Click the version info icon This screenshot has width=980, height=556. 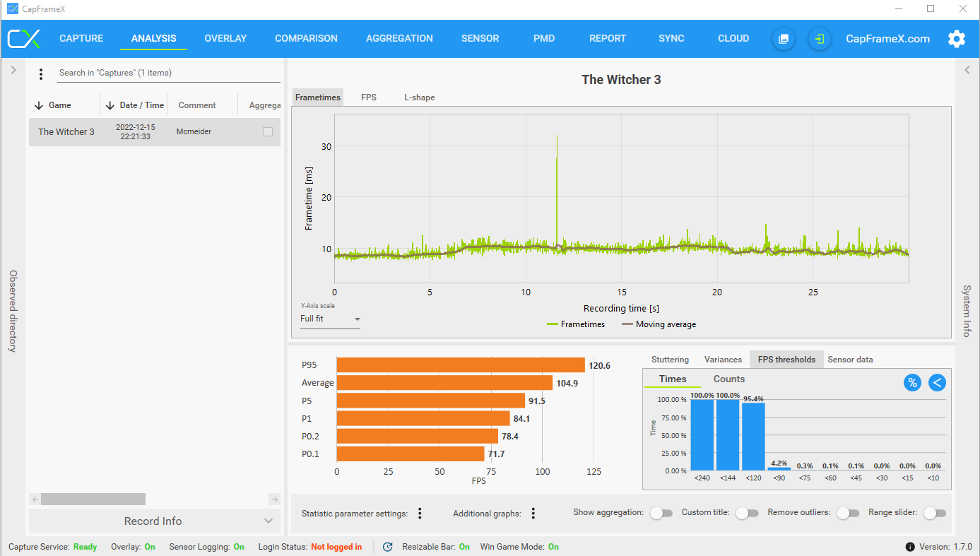(910, 547)
